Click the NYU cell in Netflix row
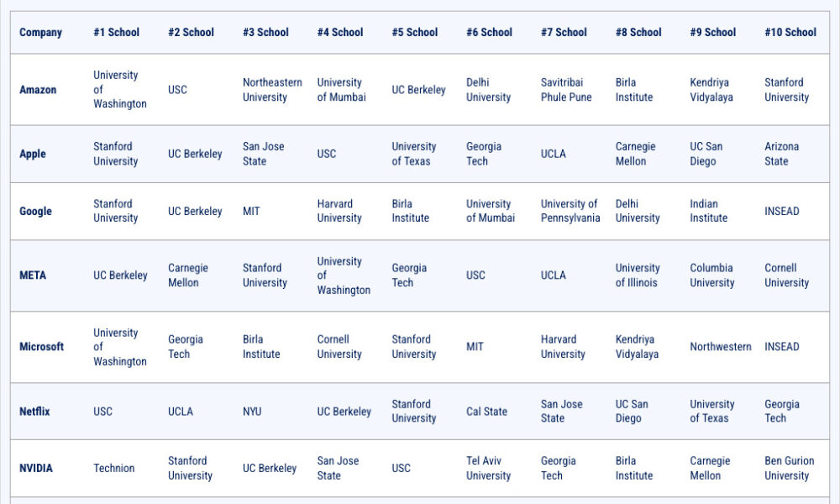The image size is (840, 504). tap(252, 412)
